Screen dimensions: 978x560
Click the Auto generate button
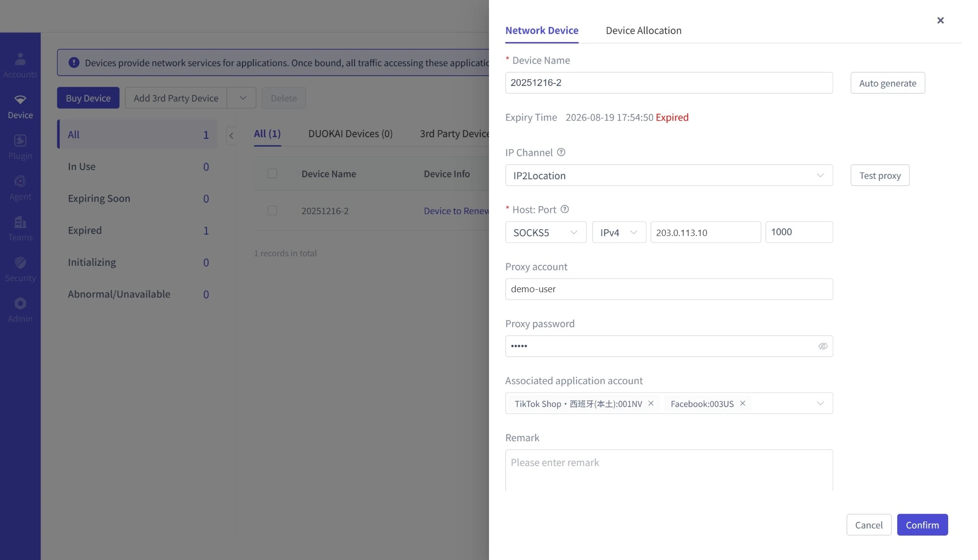click(888, 83)
